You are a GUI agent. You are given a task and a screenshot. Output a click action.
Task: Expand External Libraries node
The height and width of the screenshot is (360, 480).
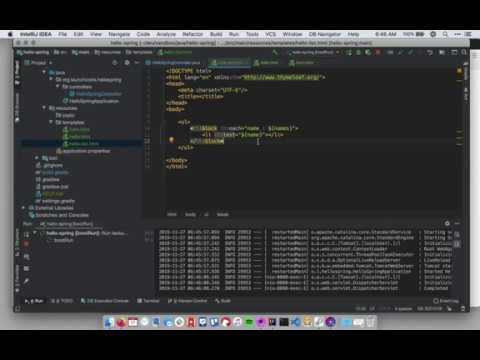23,208
